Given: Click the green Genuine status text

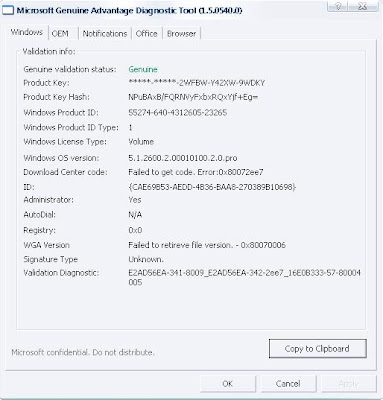Looking at the screenshot, I should [x=143, y=69].
